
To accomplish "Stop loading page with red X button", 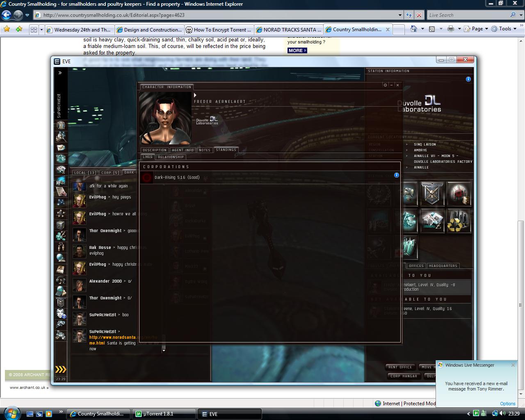I will pos(419,15).
